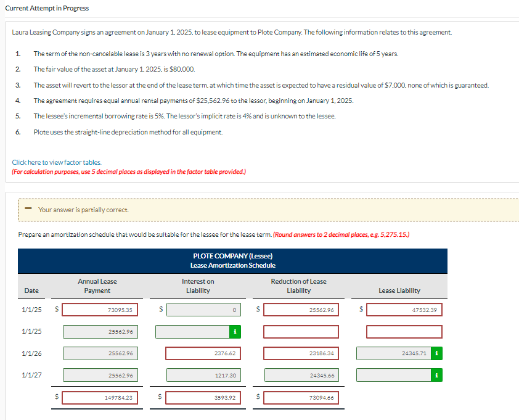Edit first-row reduction of lease liability field 25562.96
This screenshot has height=420, width=519.
[301, 310]
